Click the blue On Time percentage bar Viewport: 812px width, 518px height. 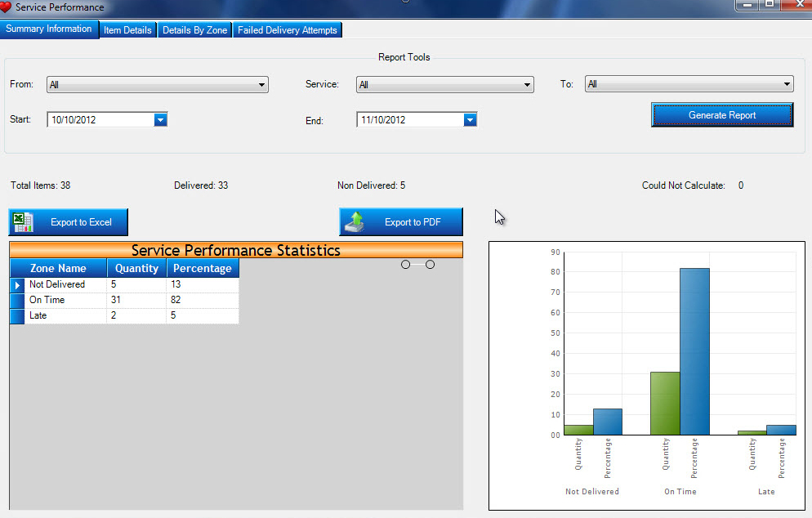click(694, 351)
